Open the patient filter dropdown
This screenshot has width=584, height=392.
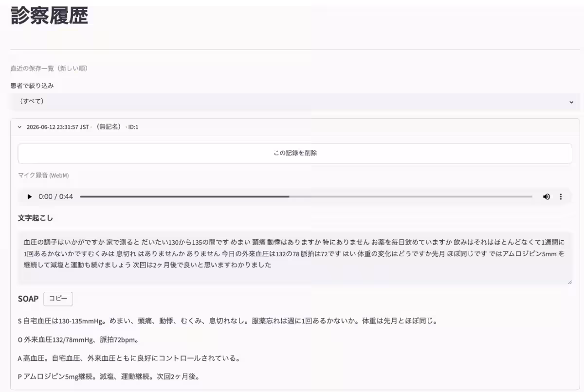tap(295, 102)
